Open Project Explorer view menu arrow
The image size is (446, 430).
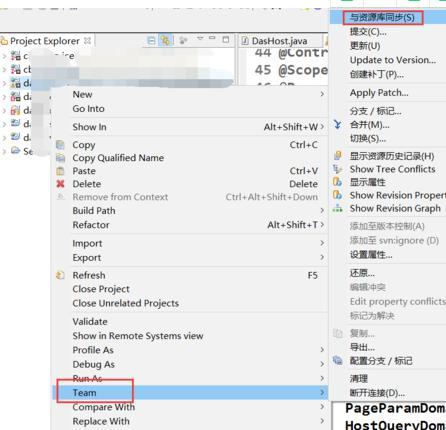(200, 38)
